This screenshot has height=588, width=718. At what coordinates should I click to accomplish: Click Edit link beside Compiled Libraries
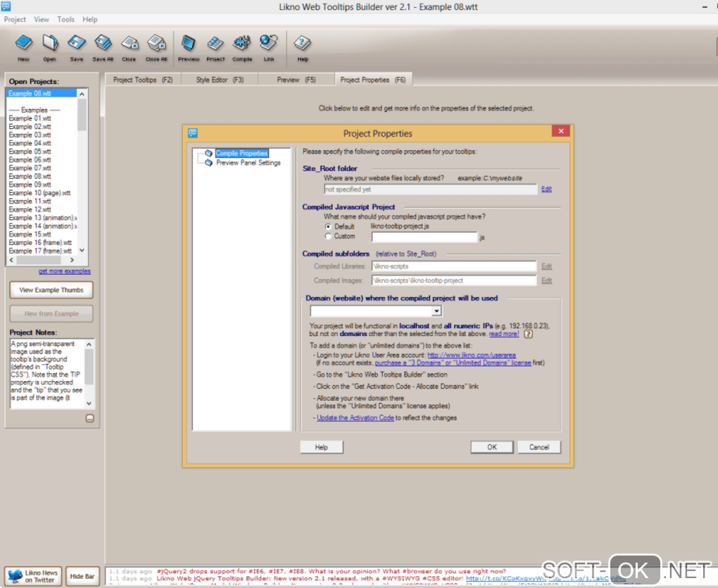[x=546, y=266]
